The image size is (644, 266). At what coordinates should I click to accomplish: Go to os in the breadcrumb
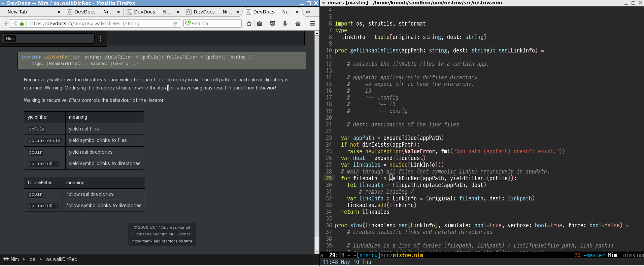pos(32,259)
